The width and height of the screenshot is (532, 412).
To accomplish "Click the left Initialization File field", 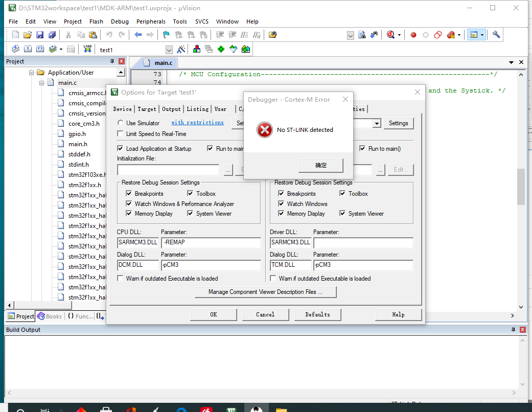I will 168,170.
